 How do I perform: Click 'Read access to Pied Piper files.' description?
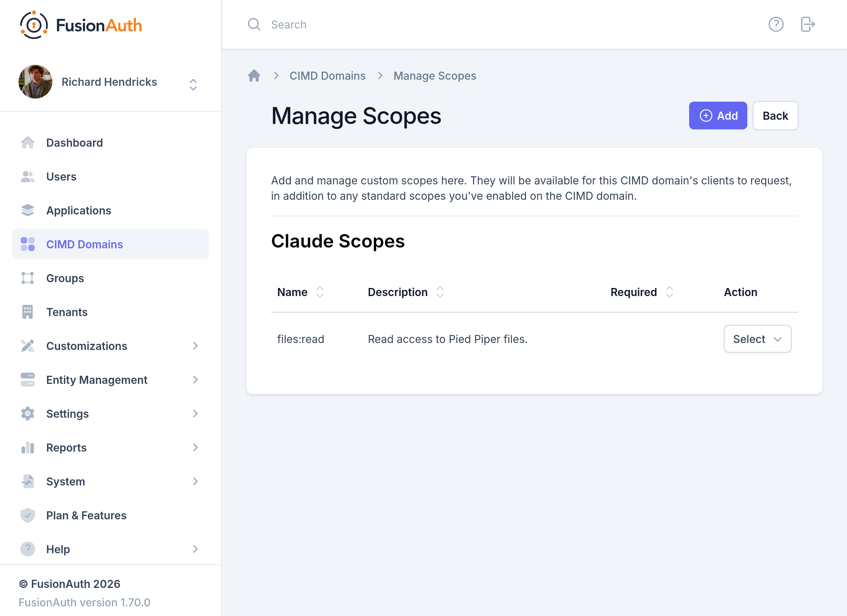448,339
